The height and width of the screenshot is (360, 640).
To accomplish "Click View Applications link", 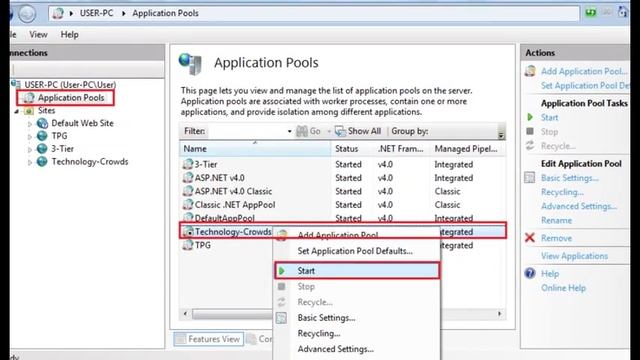I will tap(574, 256).
